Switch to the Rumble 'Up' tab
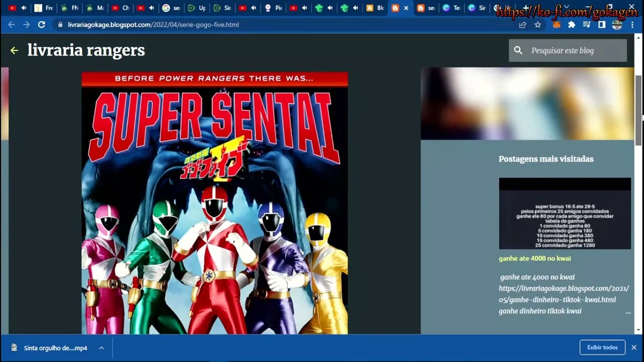644x362 pixels. (x=197, y=8)
